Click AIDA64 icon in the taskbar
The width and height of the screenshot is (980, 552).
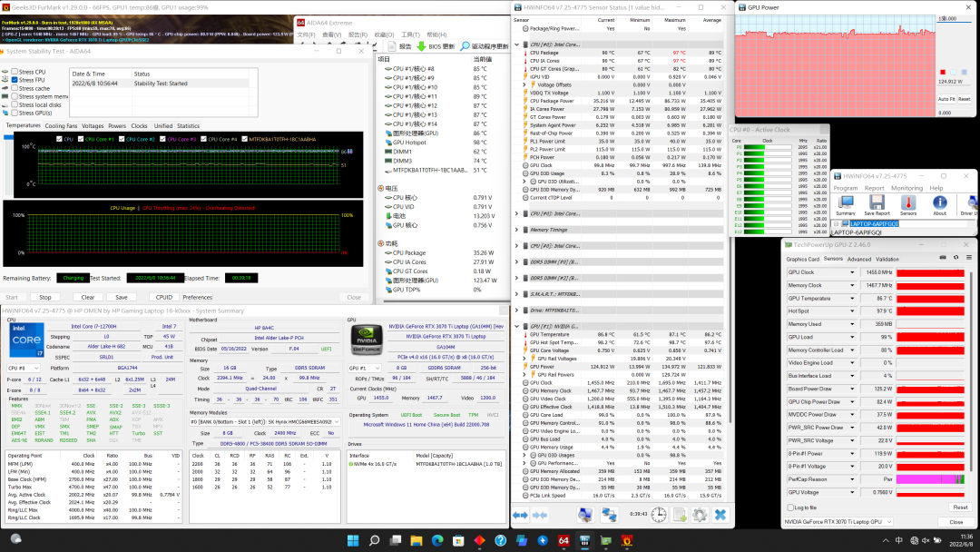563,540
